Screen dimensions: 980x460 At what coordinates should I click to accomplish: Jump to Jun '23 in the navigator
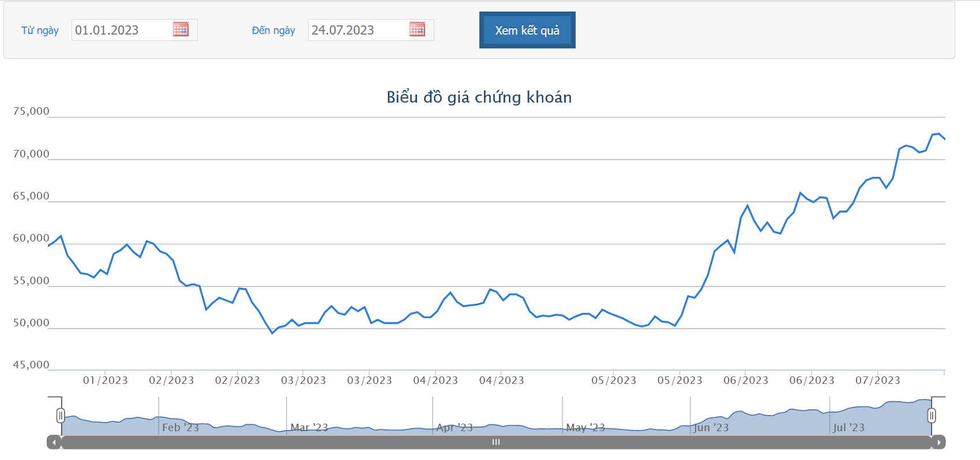pos(711,427)
